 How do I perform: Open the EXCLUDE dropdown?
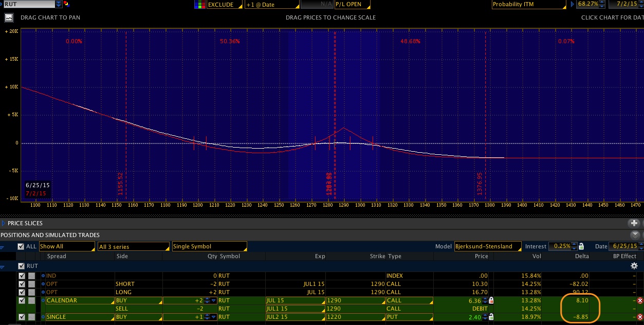pyautogui.click(x=224, y=5)
